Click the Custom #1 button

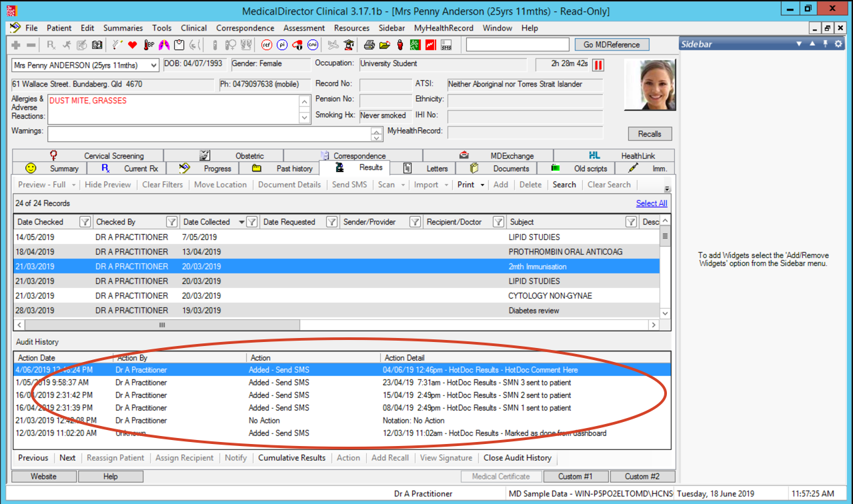[x=575, y=477]
